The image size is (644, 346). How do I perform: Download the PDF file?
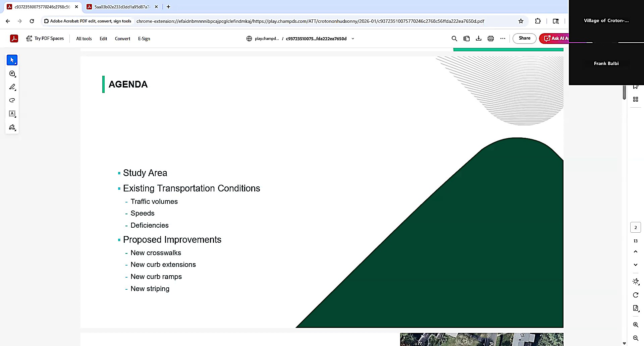(479, 39)
